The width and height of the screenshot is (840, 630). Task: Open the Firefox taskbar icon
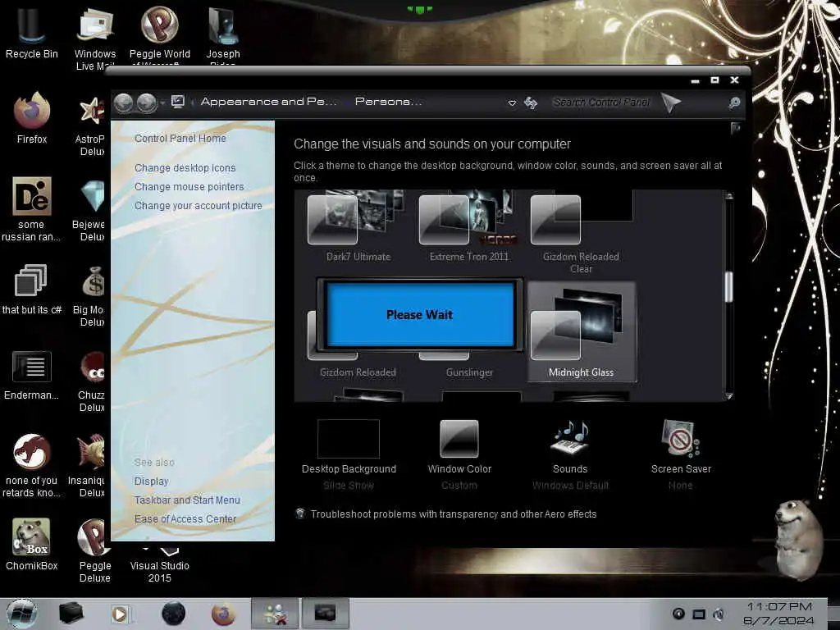[223, 614]
